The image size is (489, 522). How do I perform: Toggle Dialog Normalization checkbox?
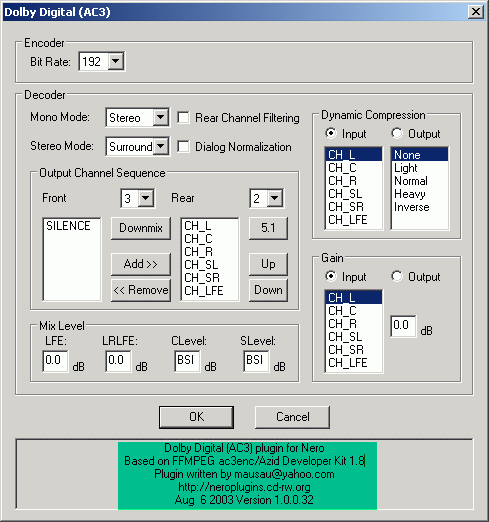point(184,147)
